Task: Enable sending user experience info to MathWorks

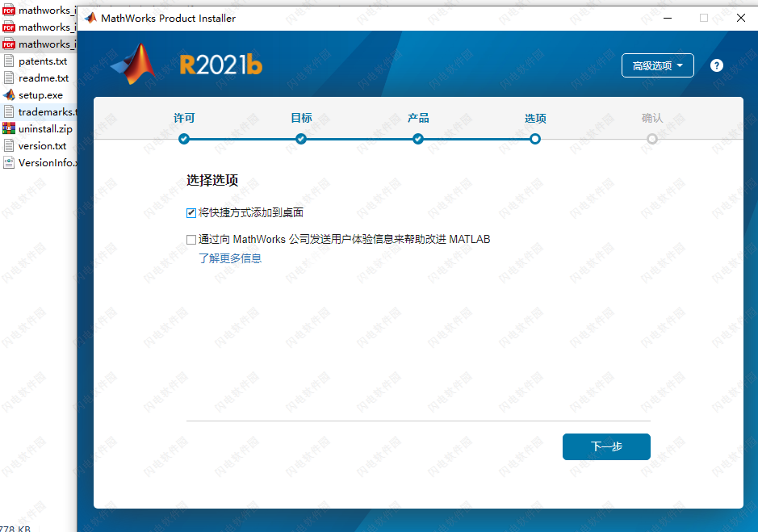Action: point(191,240)
